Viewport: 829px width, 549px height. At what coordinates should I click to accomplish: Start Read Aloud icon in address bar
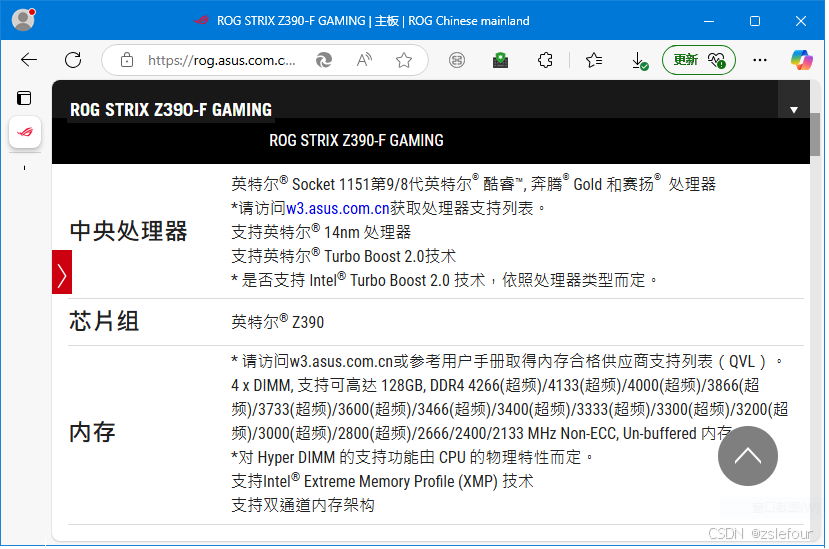tap(364, 60)
